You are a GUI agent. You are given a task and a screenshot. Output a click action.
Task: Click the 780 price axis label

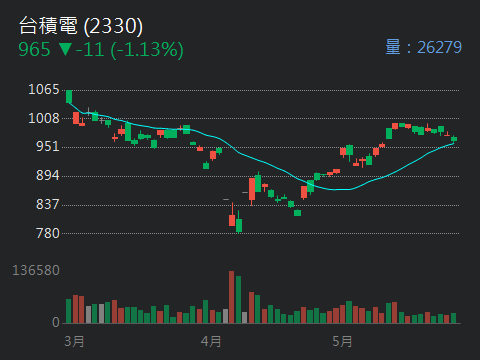pyautogui.click(x=48, y=233)
